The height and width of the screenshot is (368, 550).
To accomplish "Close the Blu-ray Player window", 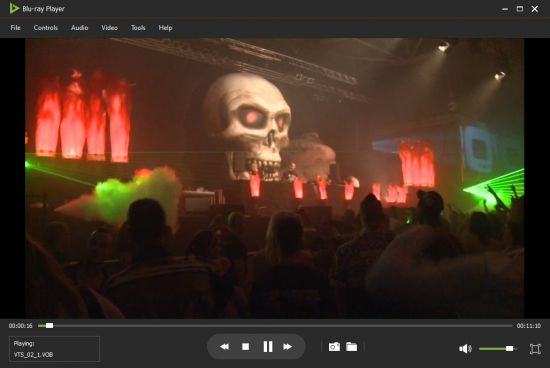I will [x=535, y=9].
